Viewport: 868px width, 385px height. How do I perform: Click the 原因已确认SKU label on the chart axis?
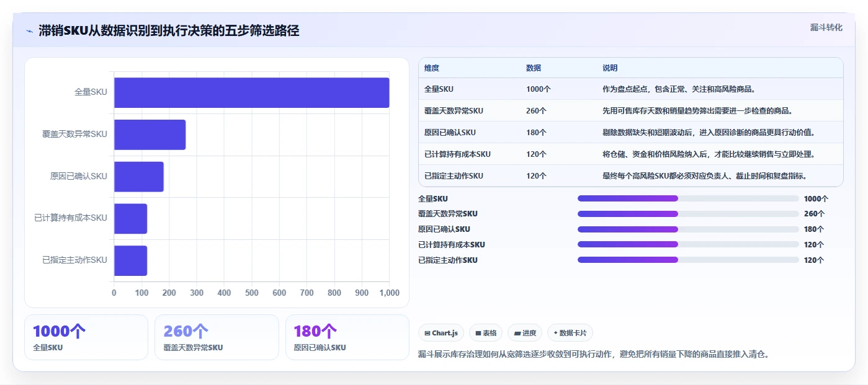(79, 176)
